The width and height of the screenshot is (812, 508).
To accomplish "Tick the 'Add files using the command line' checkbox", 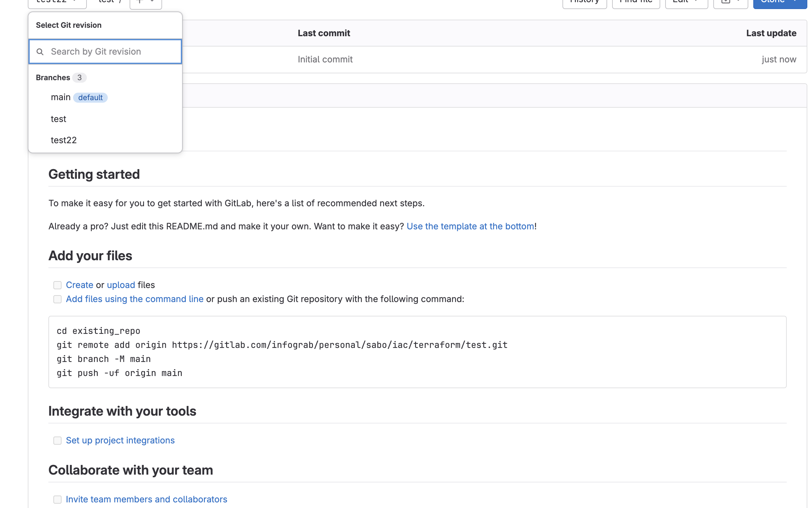I will tap(57, 299).
